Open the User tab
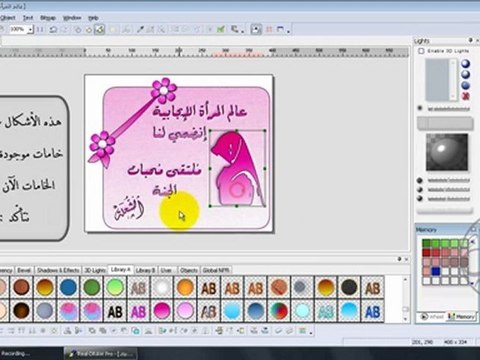The height and width of the screenshot is (360, 480). [166, 270]
